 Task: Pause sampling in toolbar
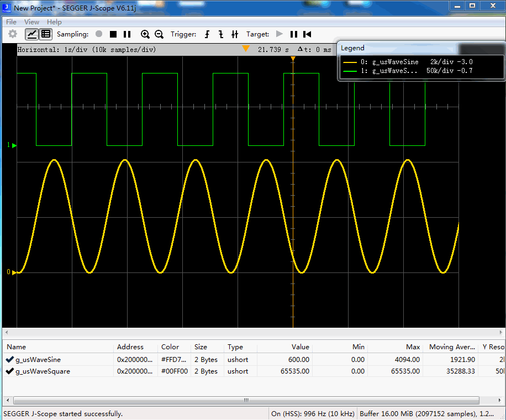pos(127,34)
